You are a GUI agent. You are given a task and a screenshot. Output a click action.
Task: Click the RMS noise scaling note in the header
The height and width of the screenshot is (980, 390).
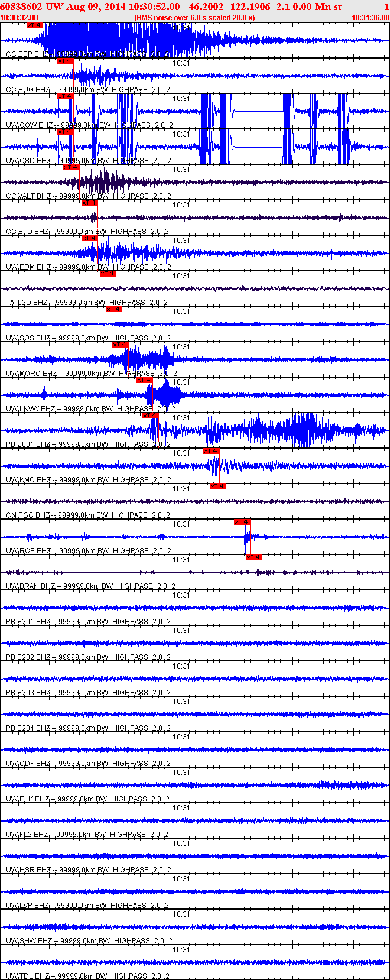(x=195, y=18)
